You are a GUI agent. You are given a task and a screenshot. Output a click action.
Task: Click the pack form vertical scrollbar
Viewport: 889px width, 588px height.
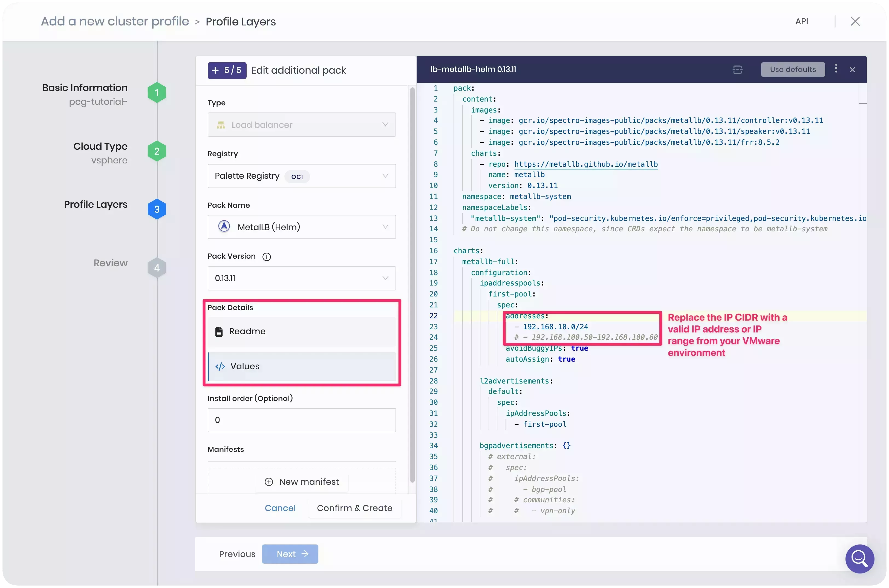(x=412, y=285)
